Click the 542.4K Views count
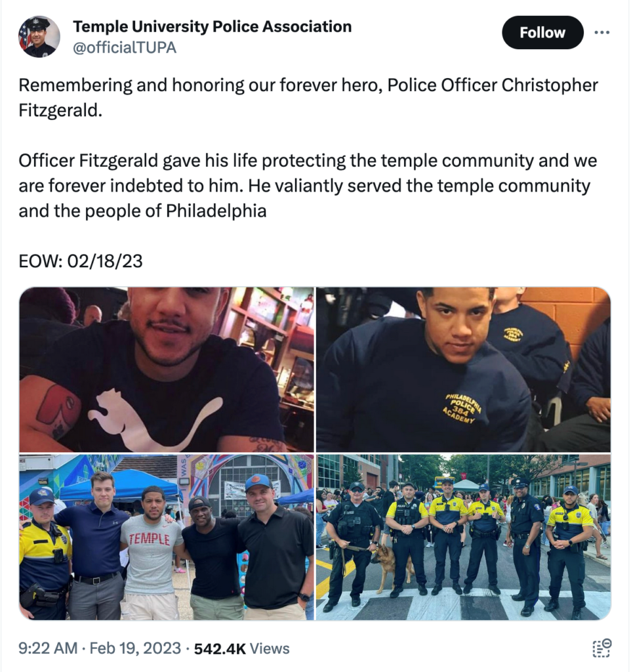 coord(241,649)
